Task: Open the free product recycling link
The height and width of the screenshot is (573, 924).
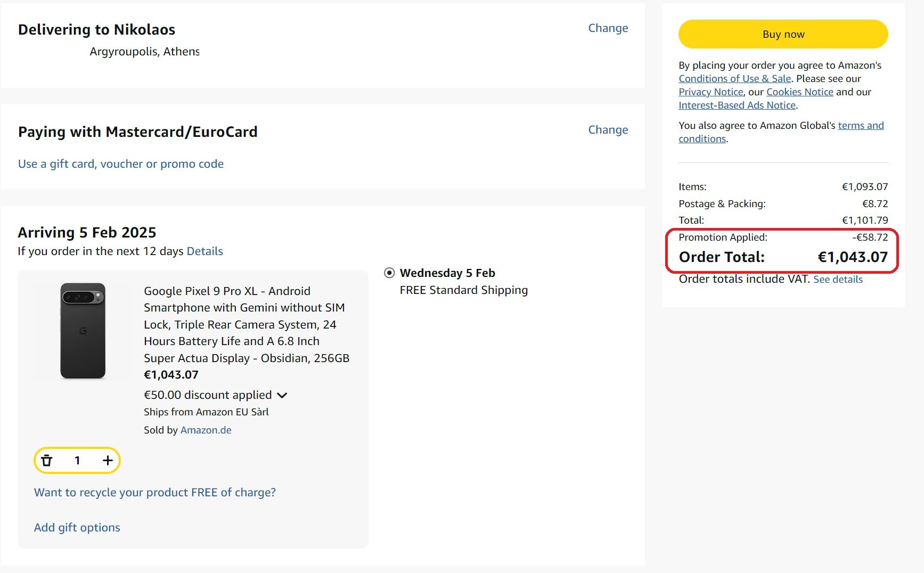Action: click(x=155, y=493)
